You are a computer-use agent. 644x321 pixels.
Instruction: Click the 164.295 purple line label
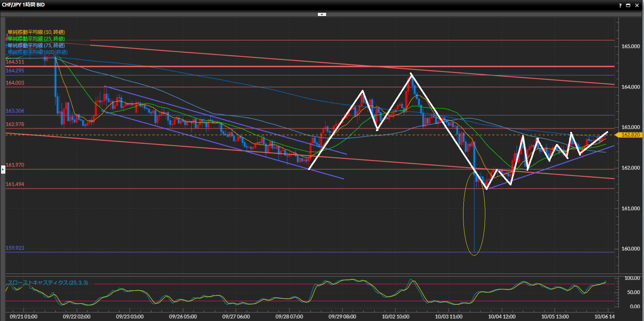pos(15,71)
